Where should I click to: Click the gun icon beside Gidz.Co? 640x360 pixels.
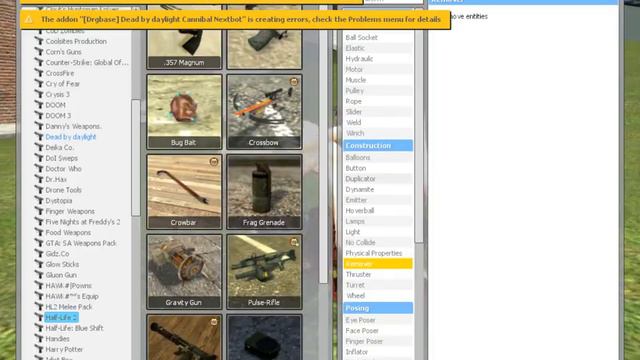coord(39,253)
